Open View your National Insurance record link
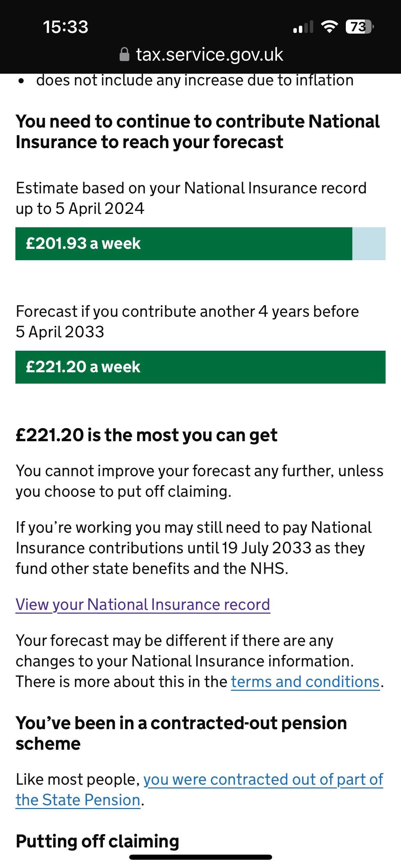The image size is (401, 868). coord(143,605)
